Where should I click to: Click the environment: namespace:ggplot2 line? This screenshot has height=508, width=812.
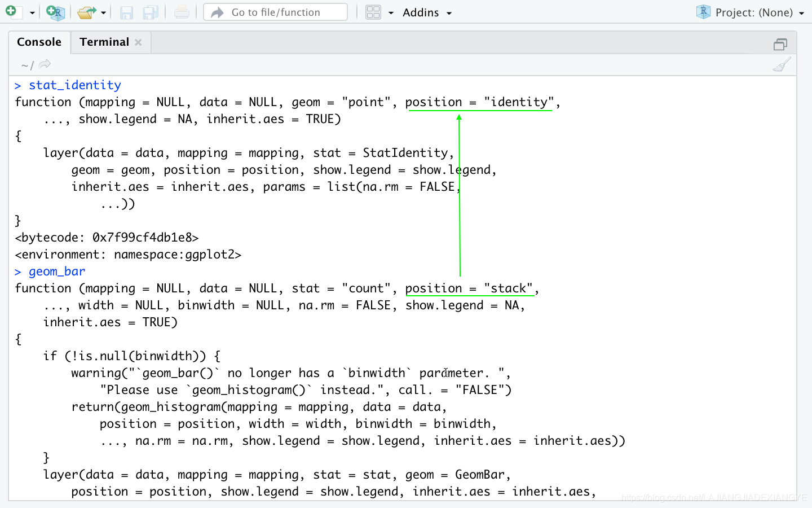tap(129, 255)
